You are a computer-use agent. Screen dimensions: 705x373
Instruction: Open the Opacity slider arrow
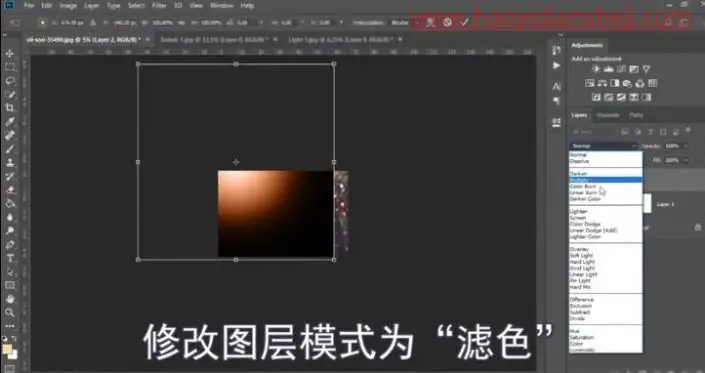(x=686, y=146)
